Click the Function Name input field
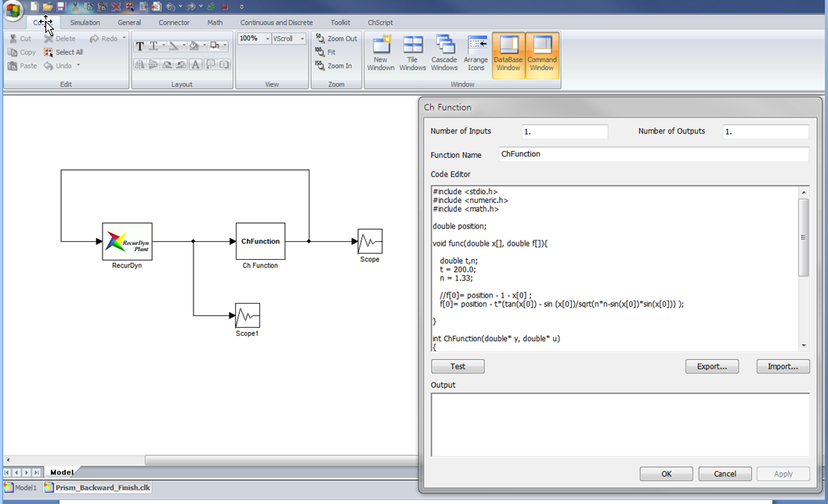828x504 pixels. [653, 154]
